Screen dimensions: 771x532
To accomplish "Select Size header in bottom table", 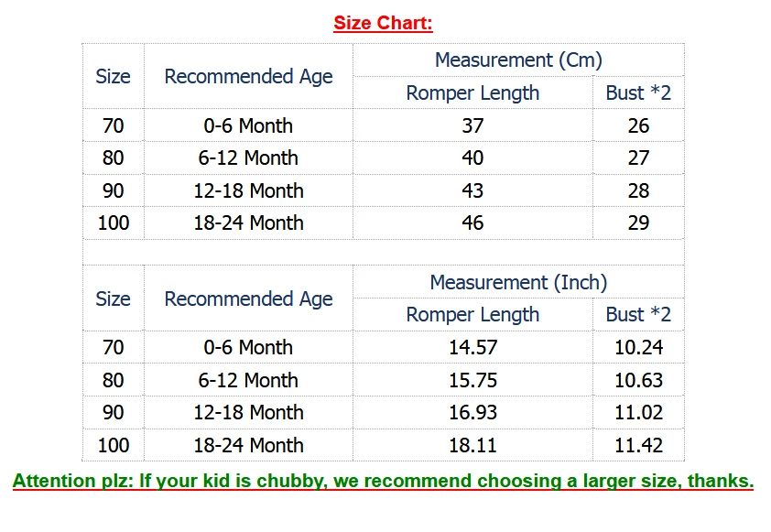I will pos(114,299).
